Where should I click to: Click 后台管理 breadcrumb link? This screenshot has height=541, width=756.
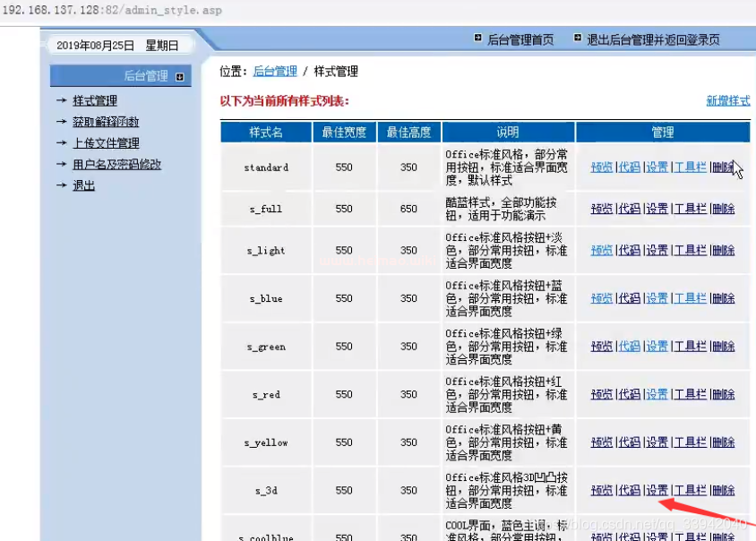275,72
